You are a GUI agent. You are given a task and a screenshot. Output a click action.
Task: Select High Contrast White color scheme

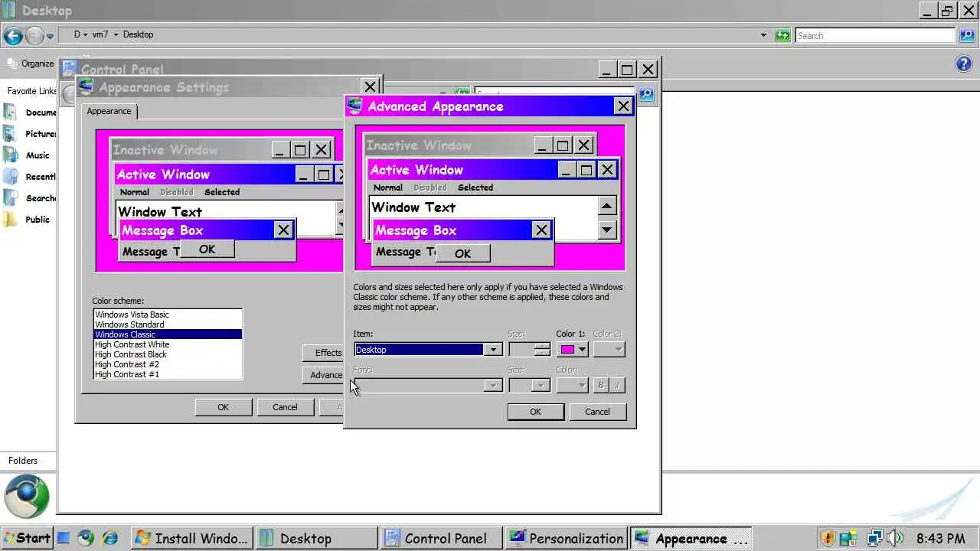pos(168,344)
